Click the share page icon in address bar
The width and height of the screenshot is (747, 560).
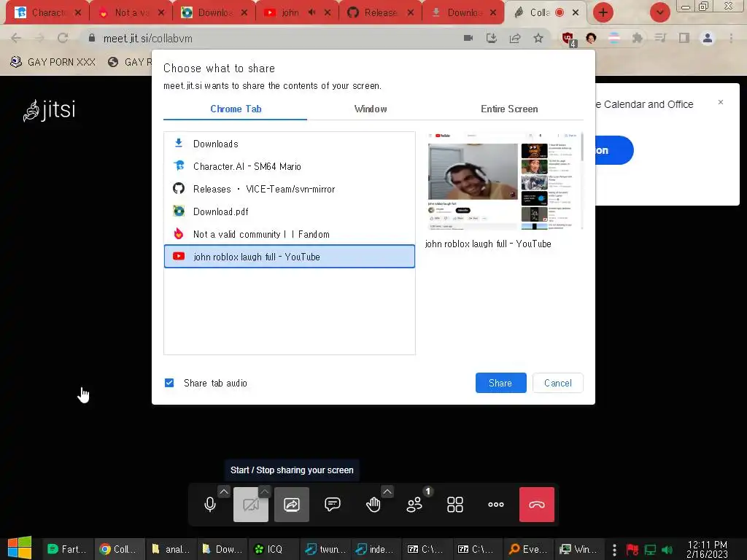click(515, 38)
